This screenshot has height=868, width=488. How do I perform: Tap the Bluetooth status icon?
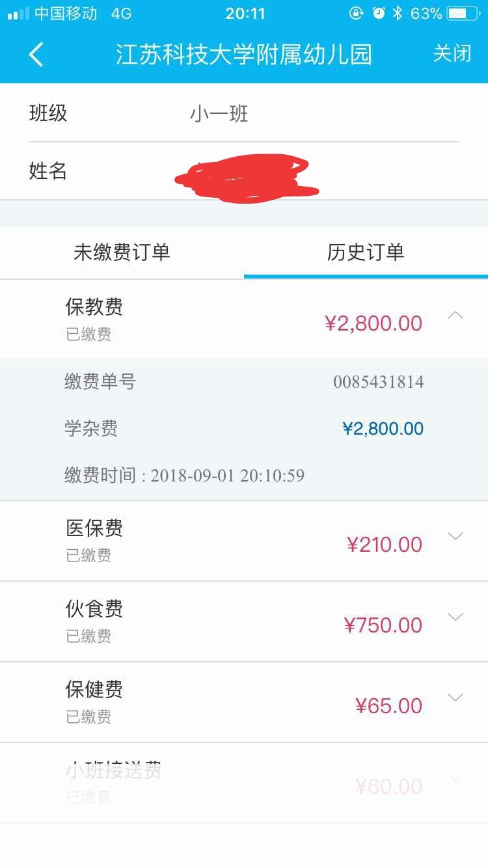(398, 13)
